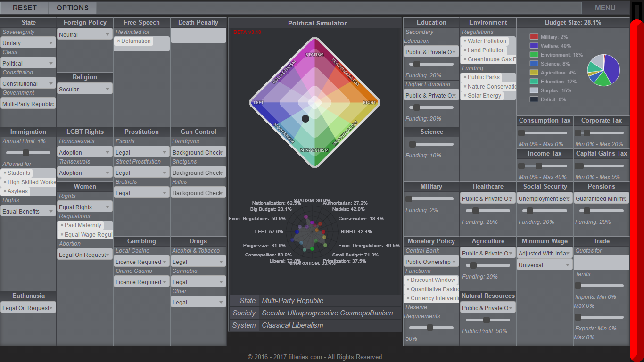
Task: Open the Local Casino Licence dropdown
Action: click(x=141, y=262)
